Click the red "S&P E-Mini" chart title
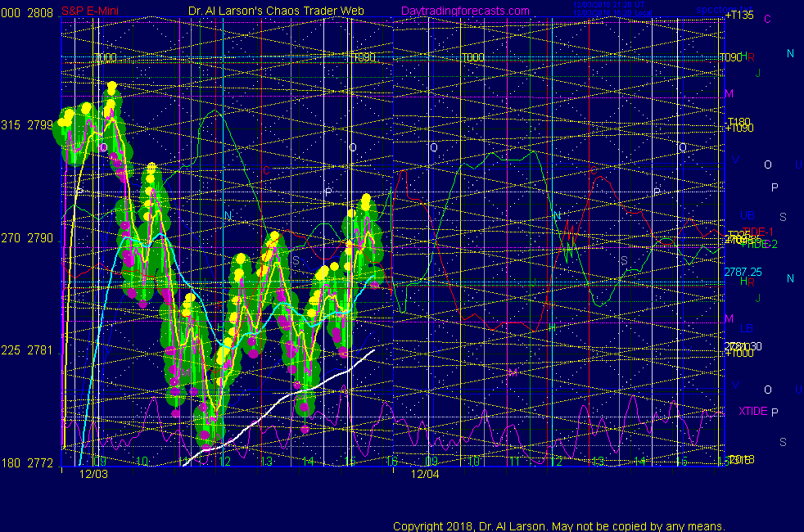The width and height of the screenshot is (804, 532). [x=90, y=11]
